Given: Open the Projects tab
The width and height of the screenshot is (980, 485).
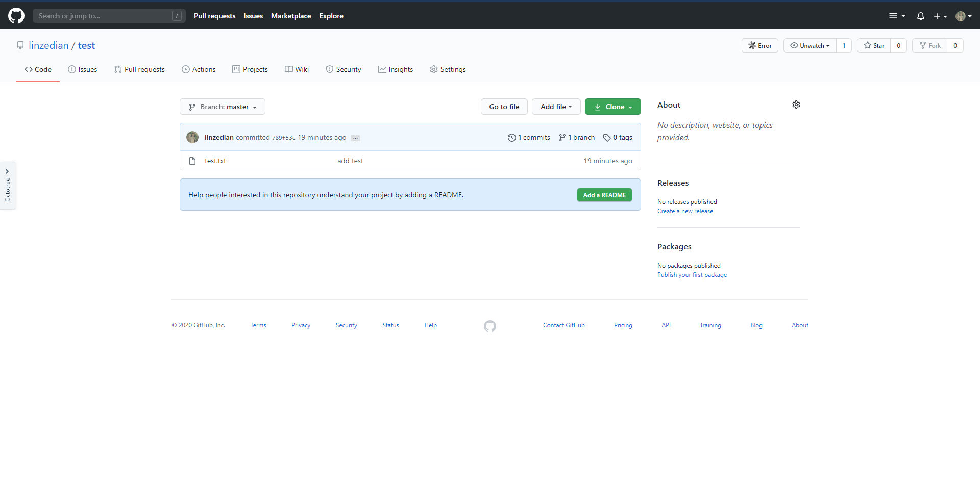Looking at the screenshot, I should tap(250, 69).
